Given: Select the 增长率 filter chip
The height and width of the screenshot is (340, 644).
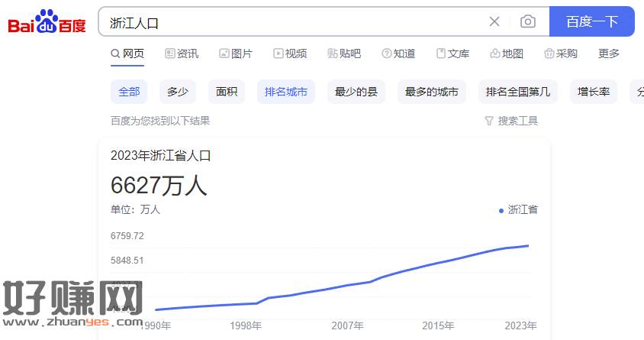Looking at the screenshot, I should 594,92.
